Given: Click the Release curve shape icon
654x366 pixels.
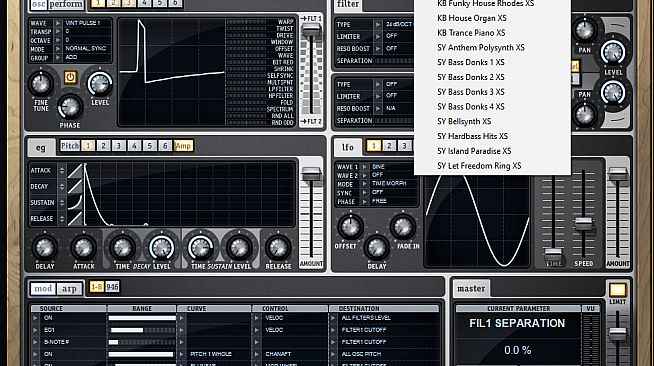Looking at the screenshot, I should 75,218.
